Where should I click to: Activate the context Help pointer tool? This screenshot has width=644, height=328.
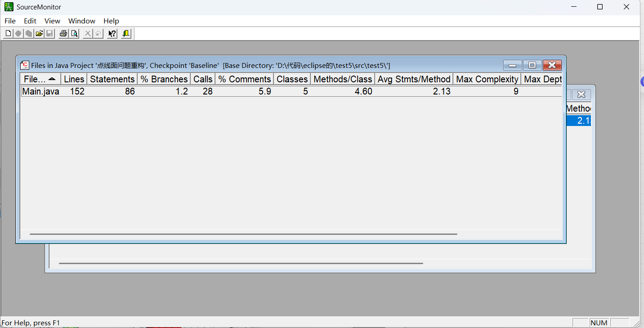[112, 34]
